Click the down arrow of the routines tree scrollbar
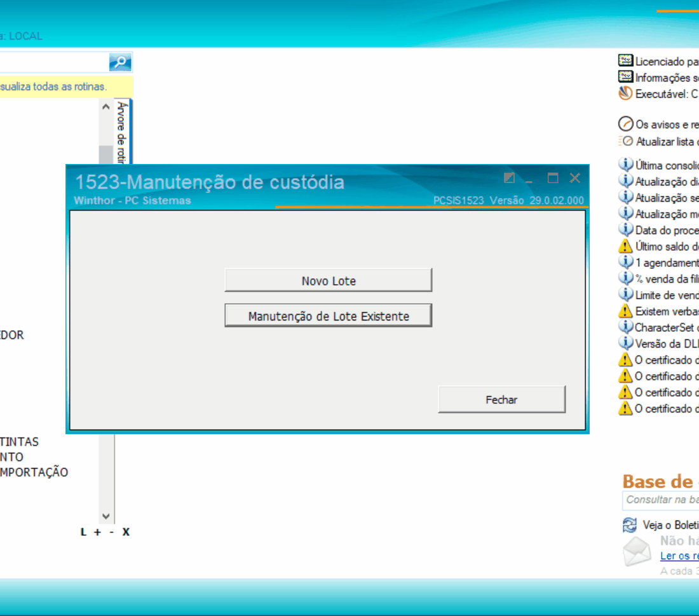Screen dimensions: 699x616 [x=105, y=516]
